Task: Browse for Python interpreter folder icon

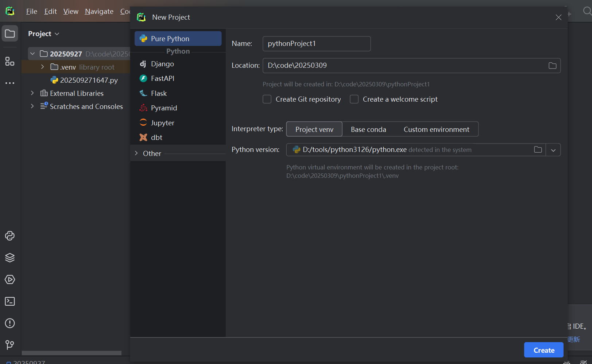Action: click(x=538, y=149)
